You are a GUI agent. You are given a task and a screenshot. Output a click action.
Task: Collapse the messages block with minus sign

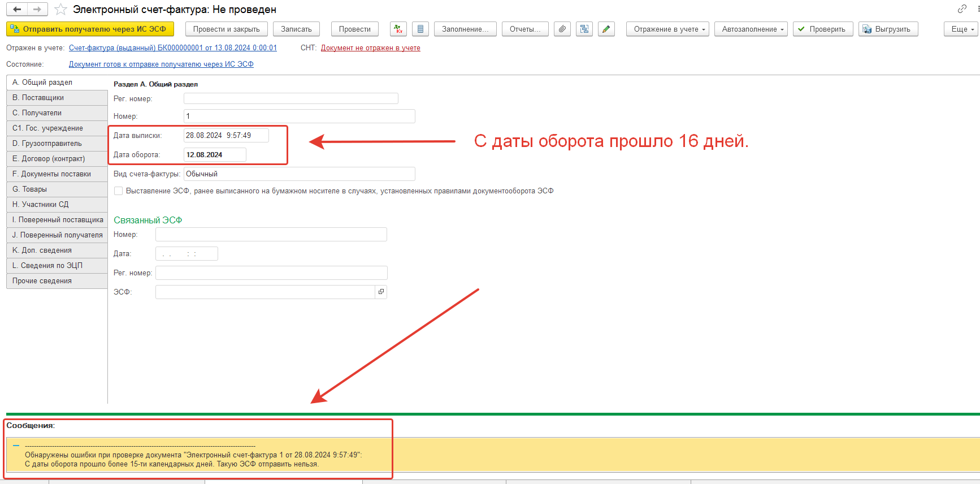pos(16,446)
